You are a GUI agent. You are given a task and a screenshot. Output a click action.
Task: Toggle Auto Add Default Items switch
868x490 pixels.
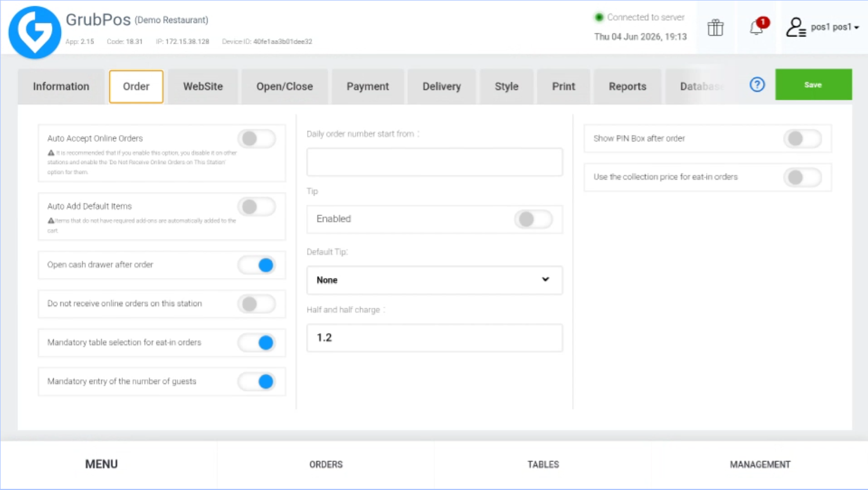[x=257, y=206]
